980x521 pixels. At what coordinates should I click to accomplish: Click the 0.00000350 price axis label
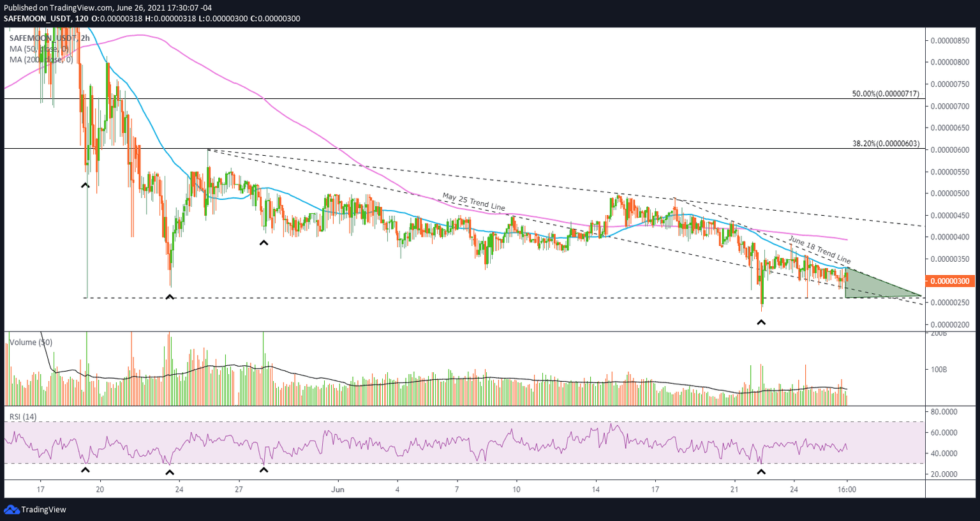[950, 259]
